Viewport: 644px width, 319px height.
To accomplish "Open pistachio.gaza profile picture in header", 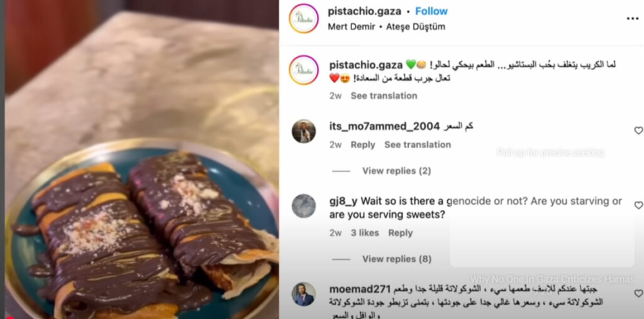I will point(304,18).
